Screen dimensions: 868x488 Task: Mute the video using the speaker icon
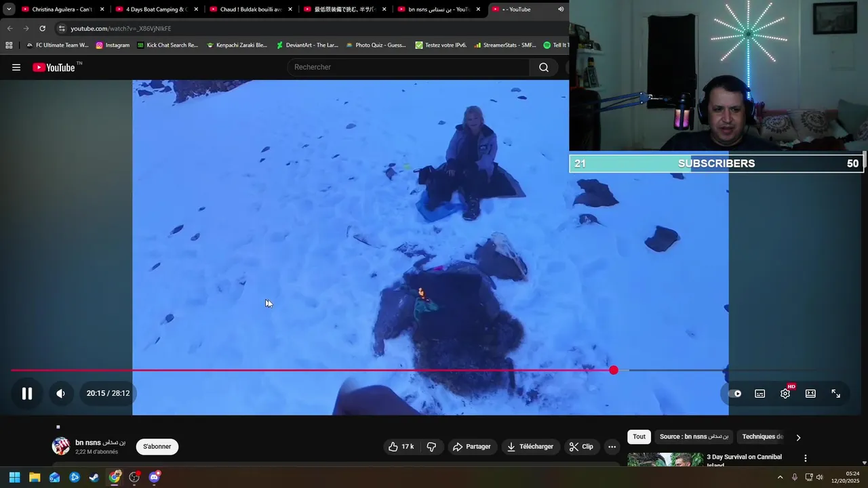[61, 393]
